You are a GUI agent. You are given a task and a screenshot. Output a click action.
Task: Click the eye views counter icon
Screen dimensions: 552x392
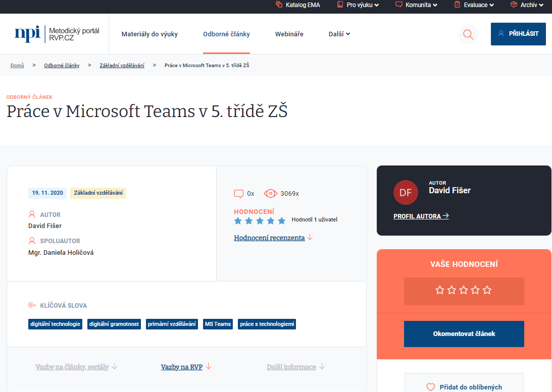[271, 193]
